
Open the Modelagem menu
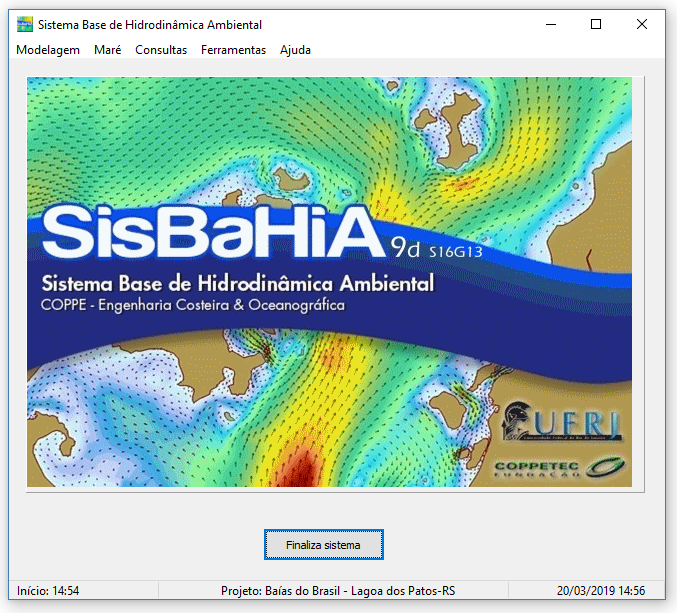click(48, 50)
